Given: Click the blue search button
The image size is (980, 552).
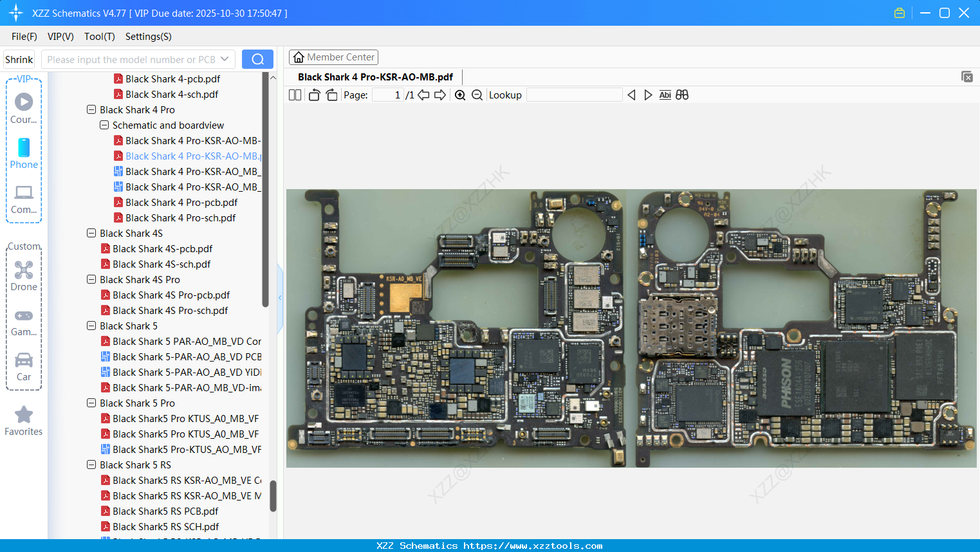Looking at the screenshot, I should (257, 59).
